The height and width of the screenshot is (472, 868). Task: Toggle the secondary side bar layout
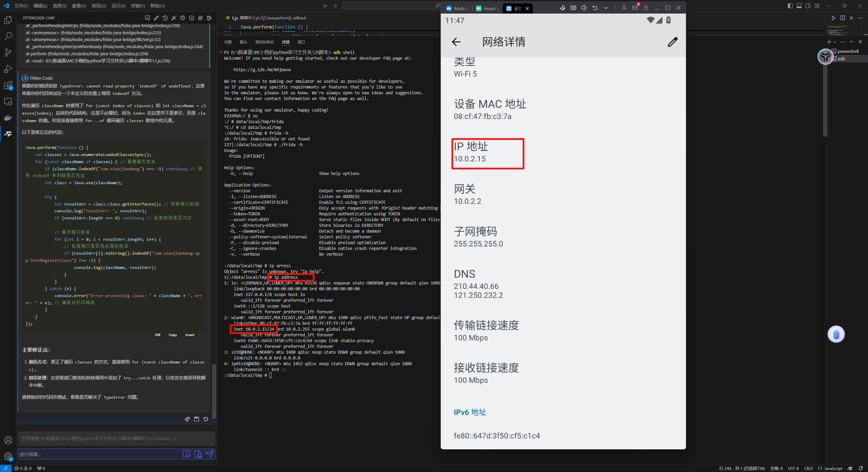(x=808, y=6)
